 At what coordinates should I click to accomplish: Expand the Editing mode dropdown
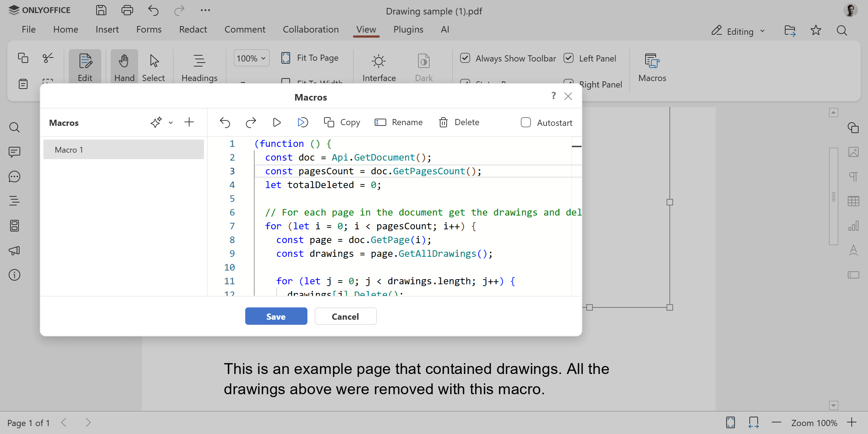click(738, 31)
